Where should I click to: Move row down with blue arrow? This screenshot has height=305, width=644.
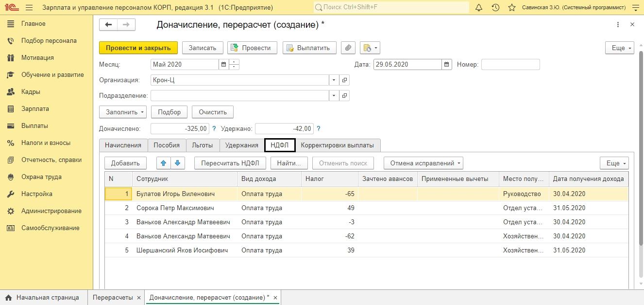pos(178,163)
